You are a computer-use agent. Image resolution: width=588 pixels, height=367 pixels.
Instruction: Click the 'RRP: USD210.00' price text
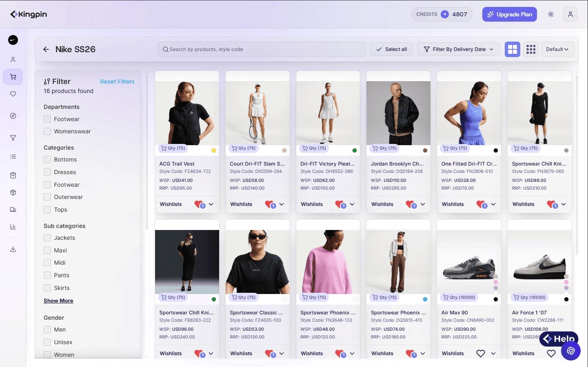[529, 188]
